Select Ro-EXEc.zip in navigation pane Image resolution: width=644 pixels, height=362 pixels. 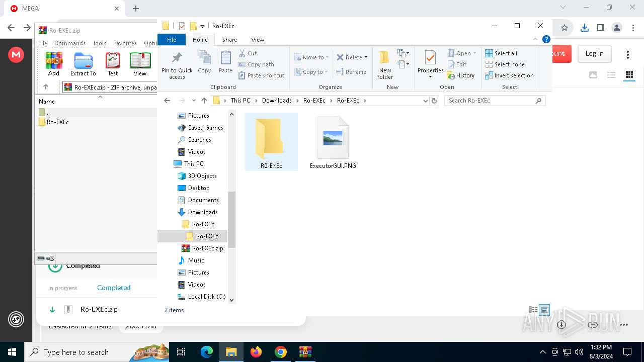click(x=202, y=248)
